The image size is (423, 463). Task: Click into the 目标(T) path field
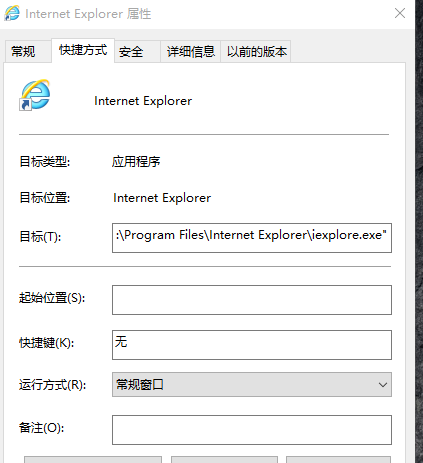coord(252,238)
